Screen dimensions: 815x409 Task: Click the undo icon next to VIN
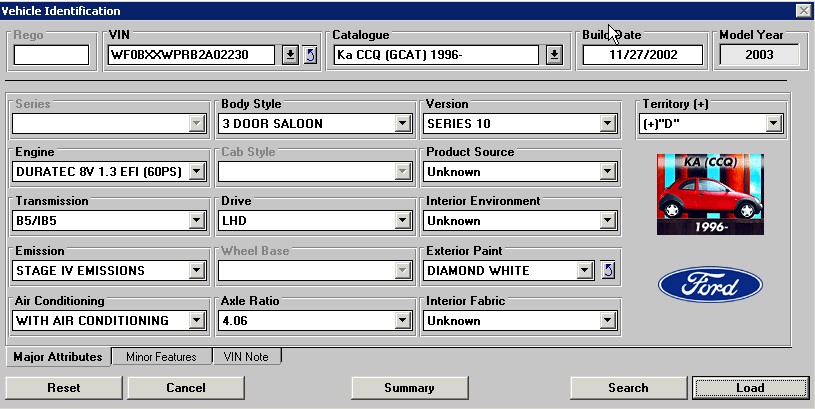310,55
